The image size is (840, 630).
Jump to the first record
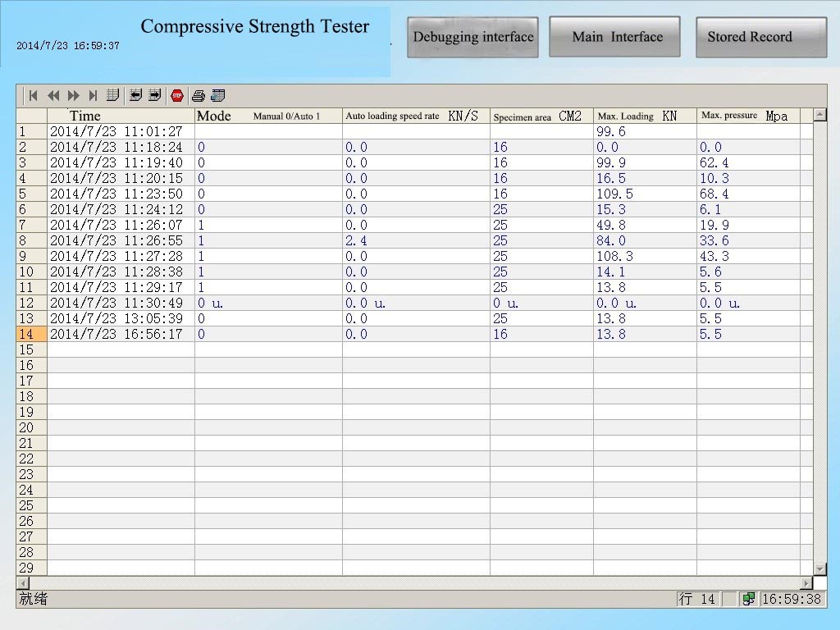click(33, 96)
